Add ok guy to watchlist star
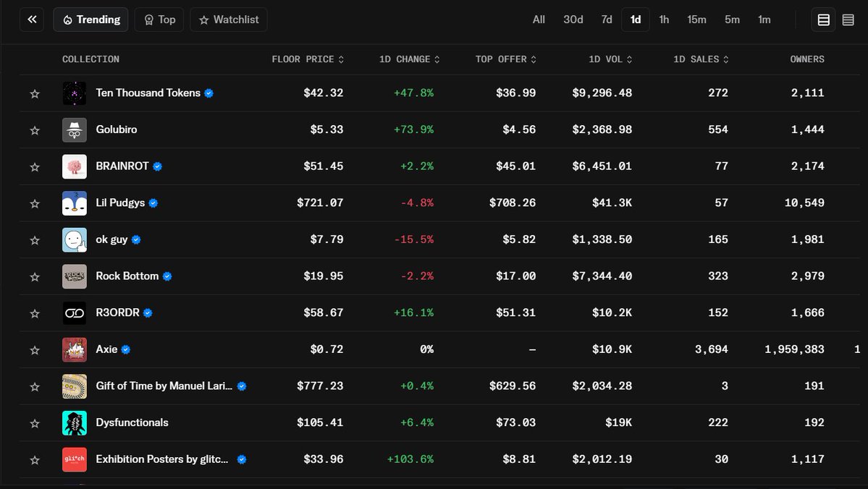 pyautogui.click(x=35, y=240)
